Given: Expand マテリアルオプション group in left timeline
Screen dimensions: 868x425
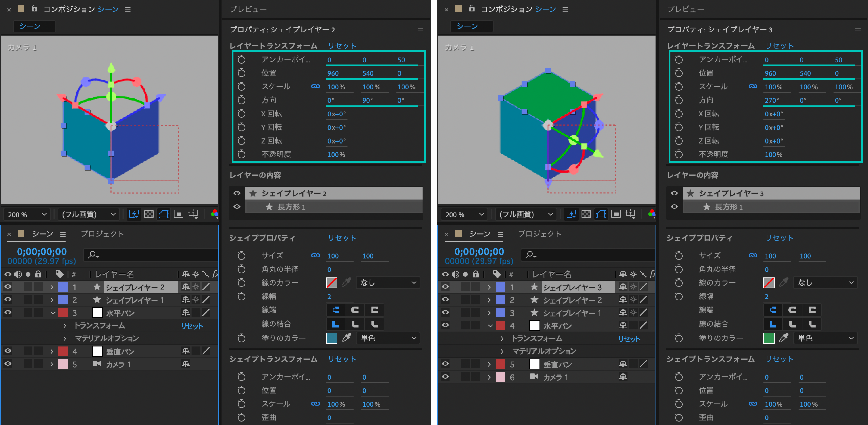Looking at the screenshot, I should pyautogui.click(x=65, y=338).
